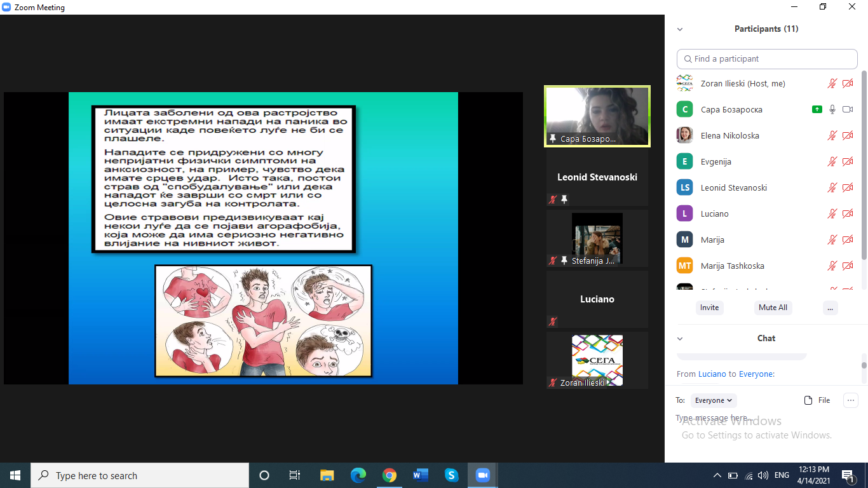This screenshot has height=488, width=868.
Task: Click the Invite button
Action: 710,308
